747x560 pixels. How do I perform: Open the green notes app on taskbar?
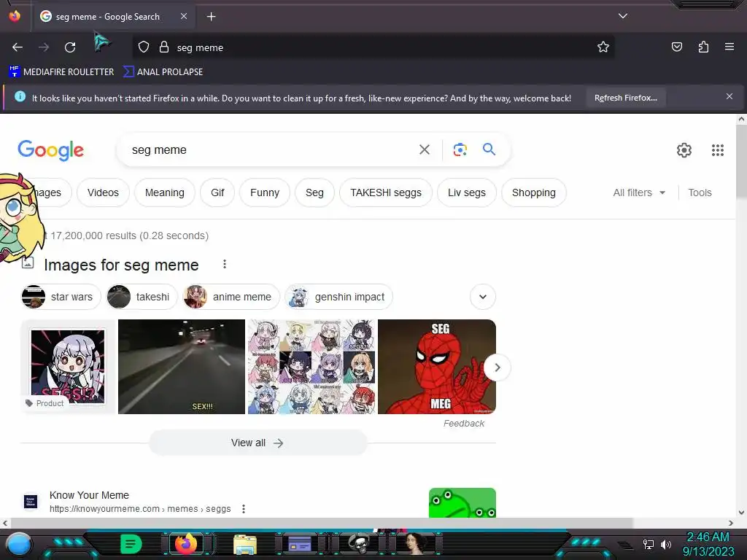131,544
